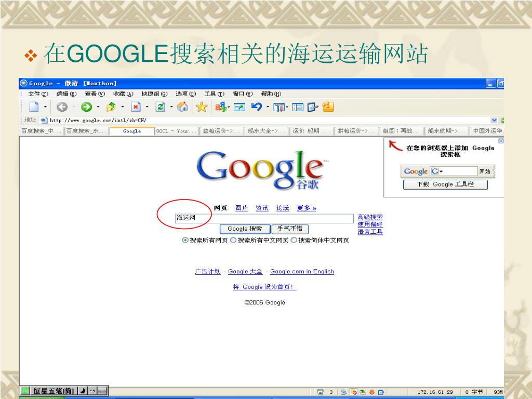532x399 pixels.
Task: Expand the Up folder dropdown arrow
Action: (123, 107)
